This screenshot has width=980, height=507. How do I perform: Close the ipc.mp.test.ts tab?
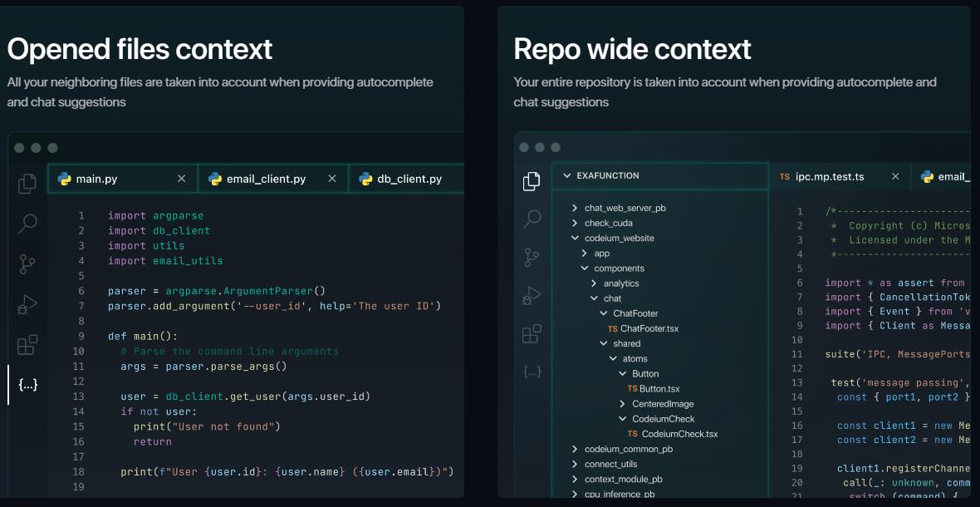click(x=895, y=176)
